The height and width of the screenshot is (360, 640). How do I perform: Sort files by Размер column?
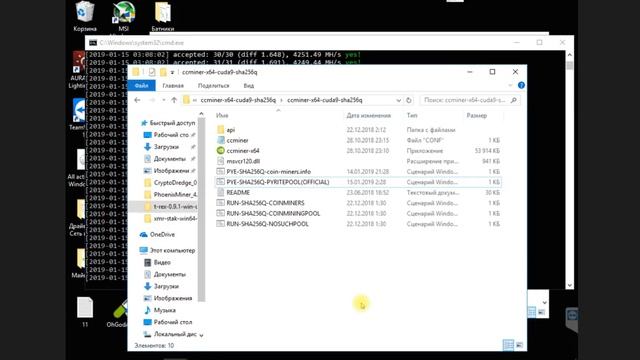(476, 116)
